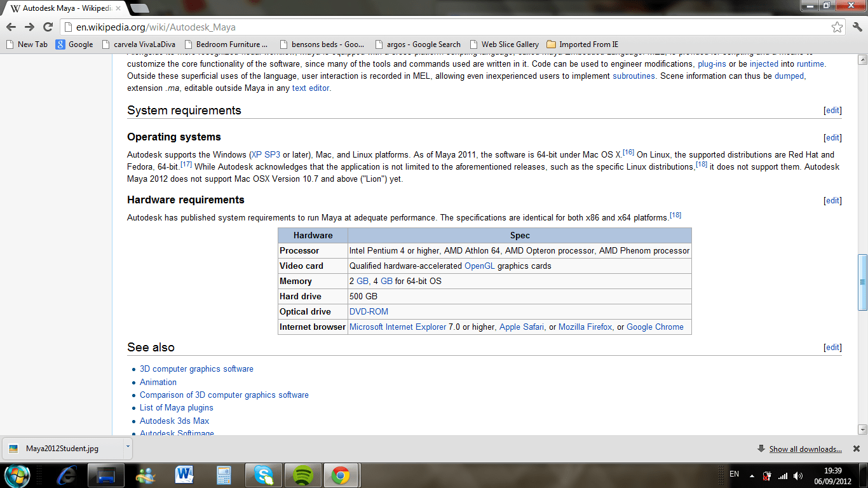
Task: Bookmark this page with the star icon
Action: point(837,27)
